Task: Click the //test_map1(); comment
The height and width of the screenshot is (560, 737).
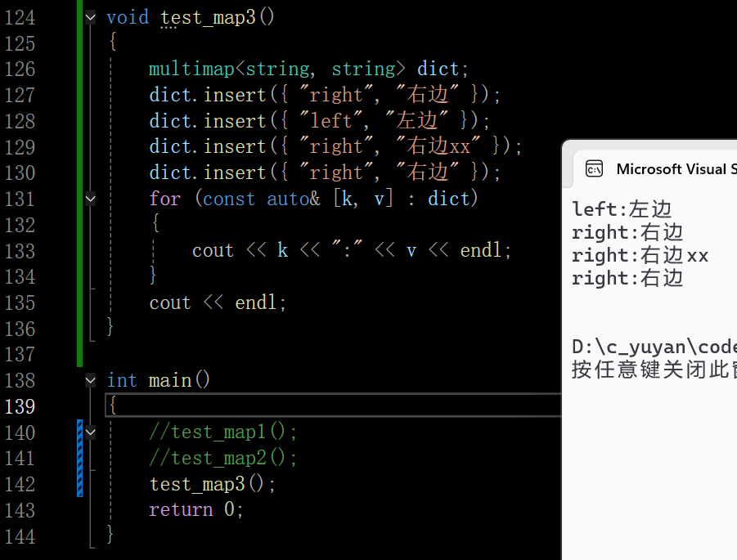Action: click(222, 432)
